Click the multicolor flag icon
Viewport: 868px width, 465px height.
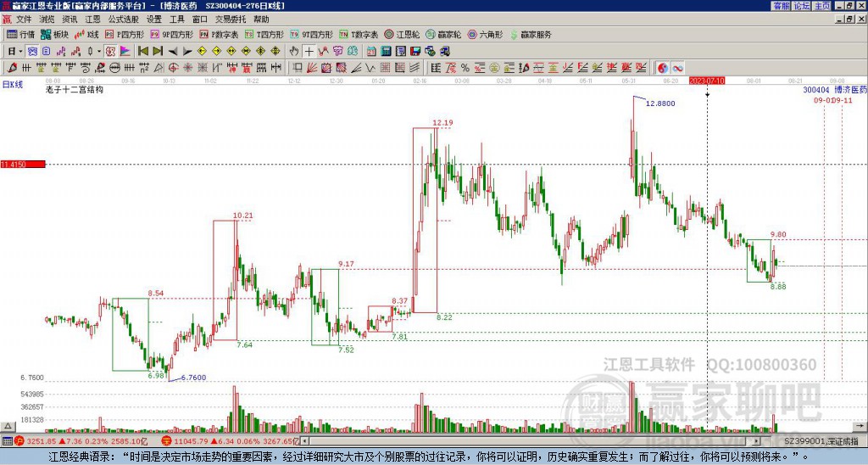125,51
